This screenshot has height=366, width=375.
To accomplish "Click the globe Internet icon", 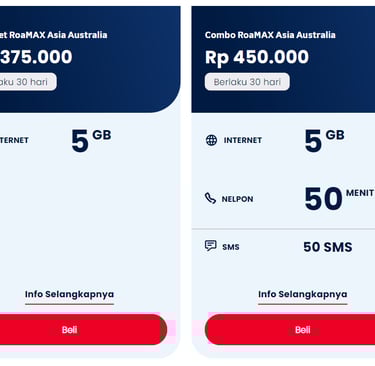I will coord(211,140).
